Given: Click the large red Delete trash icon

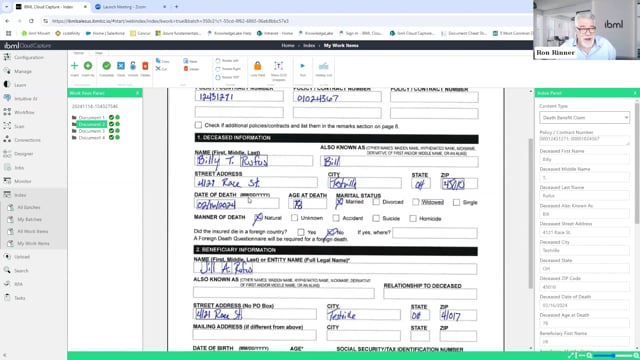Looking at the screenshot, I should [145, 66].
